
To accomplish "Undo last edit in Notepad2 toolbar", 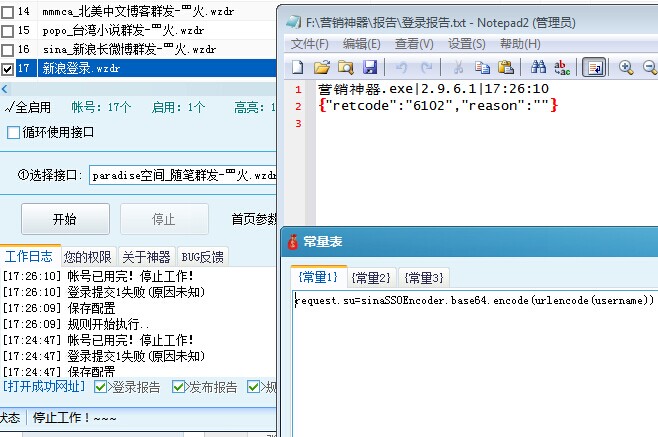I will click(402, 67).
